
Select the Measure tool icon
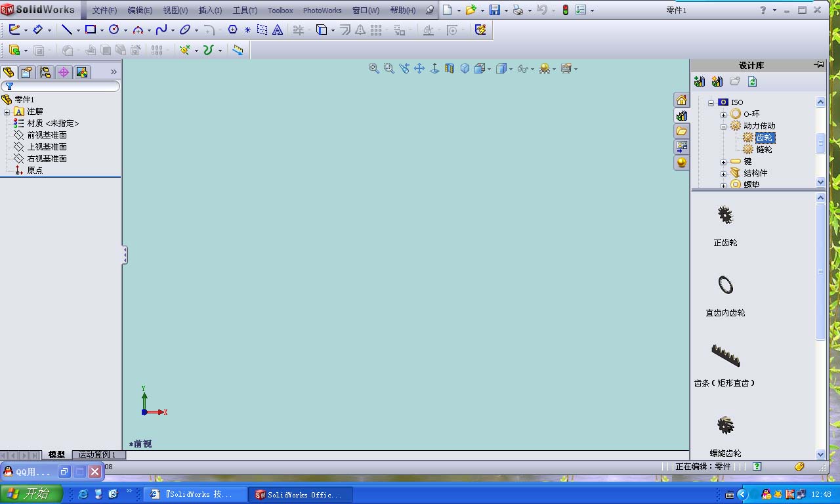238,50
